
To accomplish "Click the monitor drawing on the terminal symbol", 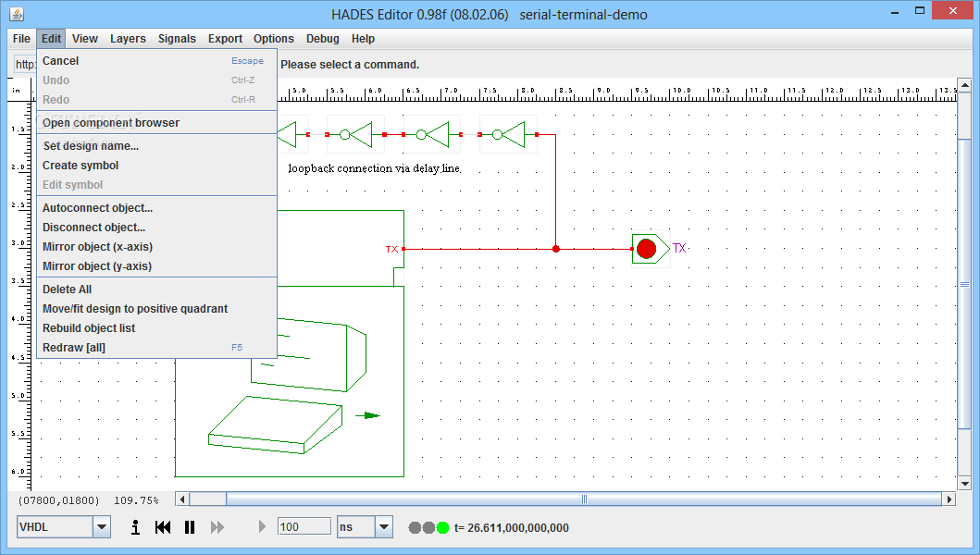I will click(309, 354).
